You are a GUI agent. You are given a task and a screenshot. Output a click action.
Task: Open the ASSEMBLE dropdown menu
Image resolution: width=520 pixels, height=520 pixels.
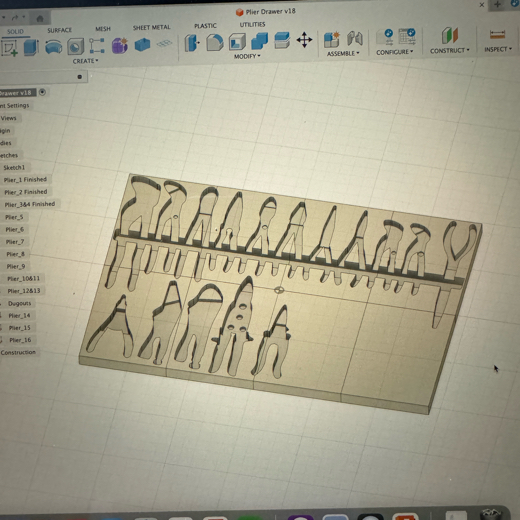(x=343, y=53)
